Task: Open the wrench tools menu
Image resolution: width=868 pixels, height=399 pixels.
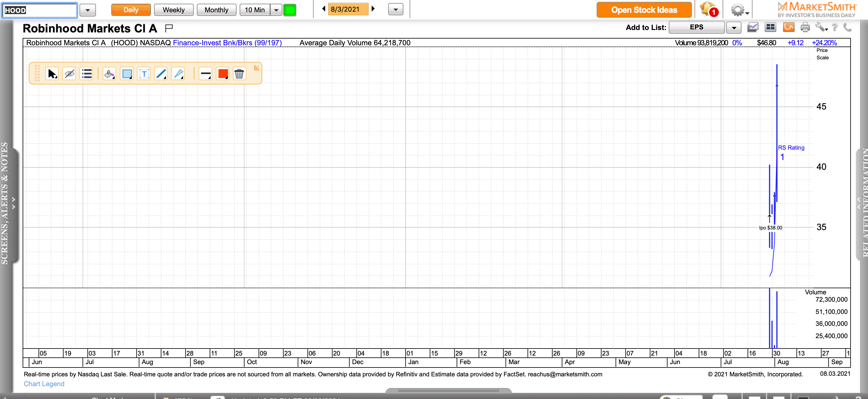Action: coord(821,27)
